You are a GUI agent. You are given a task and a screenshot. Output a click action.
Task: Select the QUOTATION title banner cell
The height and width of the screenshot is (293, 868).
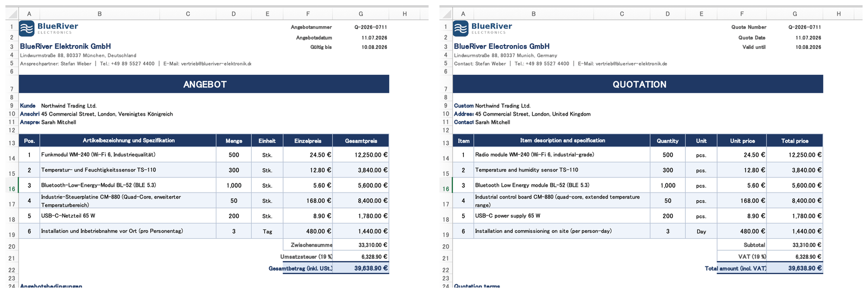coord(638,84)
